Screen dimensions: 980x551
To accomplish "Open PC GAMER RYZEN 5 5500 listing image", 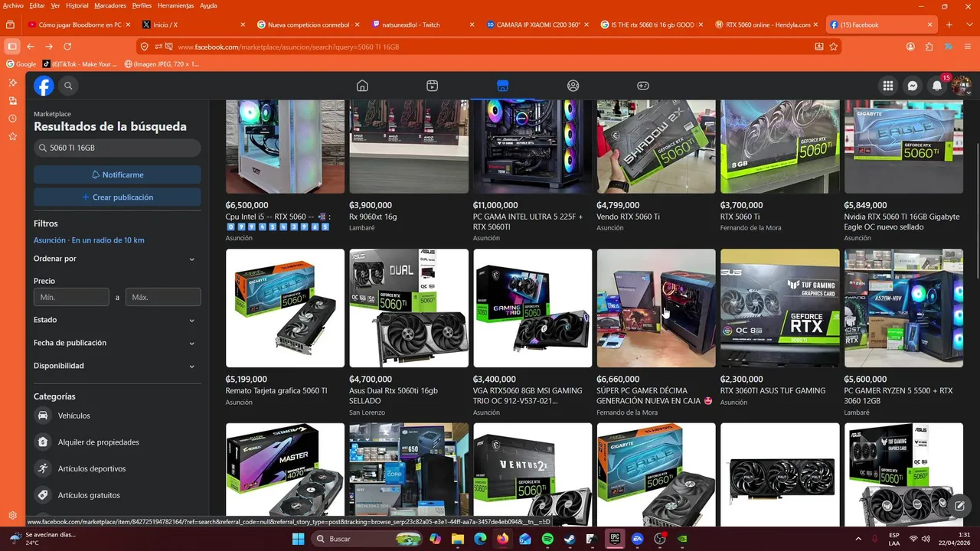I will (903, 308).
